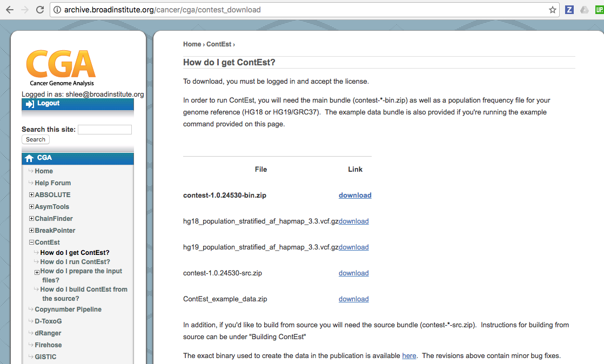The width and height of the screenshot is (604, 364).
Task: Open the AsymTools sidebar link
Action: 52,207
